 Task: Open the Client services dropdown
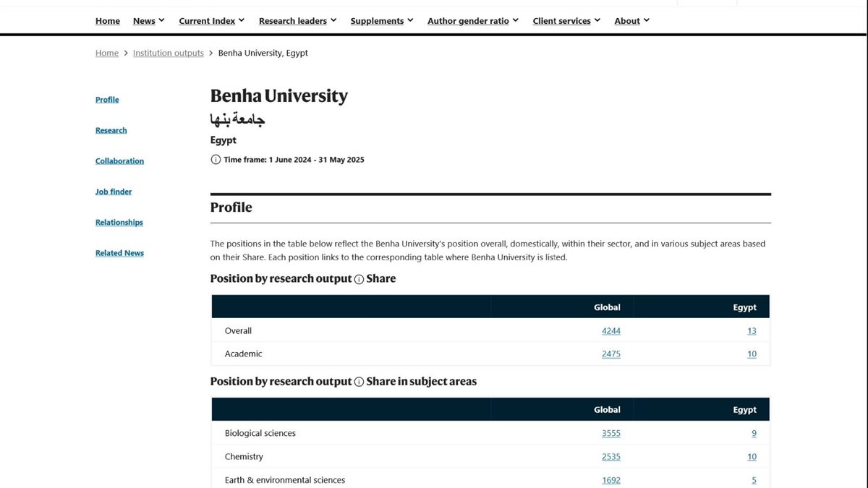coord(566,21)
